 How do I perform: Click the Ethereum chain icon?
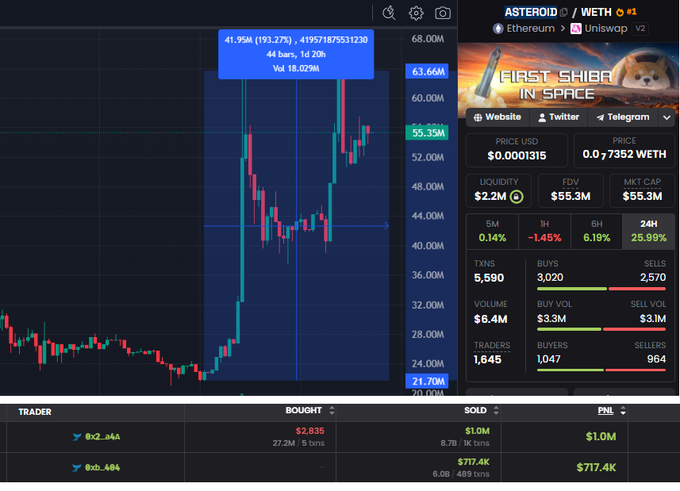498,29
